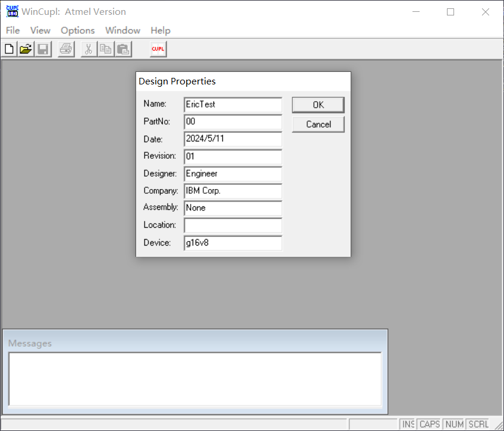
Task: Click the Device field containing g16v8
Action: (x=233, y=243)
